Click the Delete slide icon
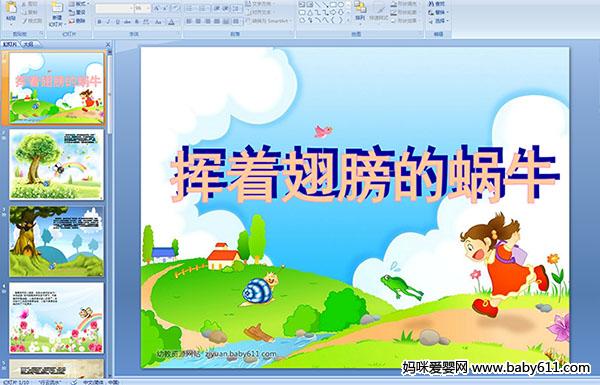This screenshot has height=385, width=600. tap(72, 21)
